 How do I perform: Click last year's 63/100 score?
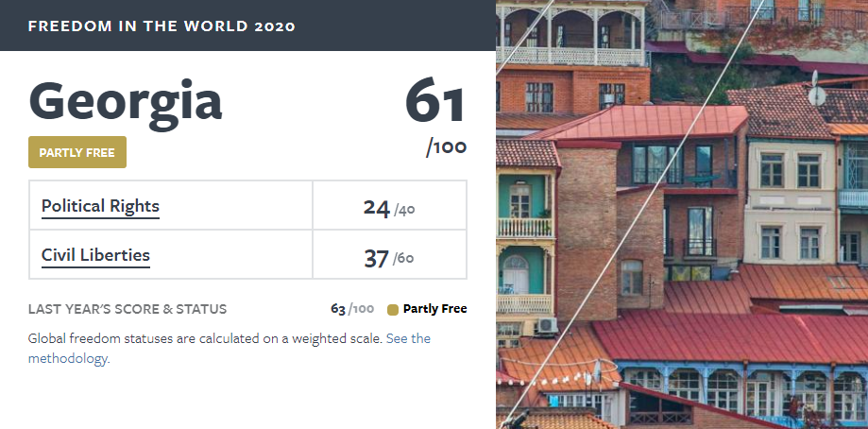click(352, 309)
